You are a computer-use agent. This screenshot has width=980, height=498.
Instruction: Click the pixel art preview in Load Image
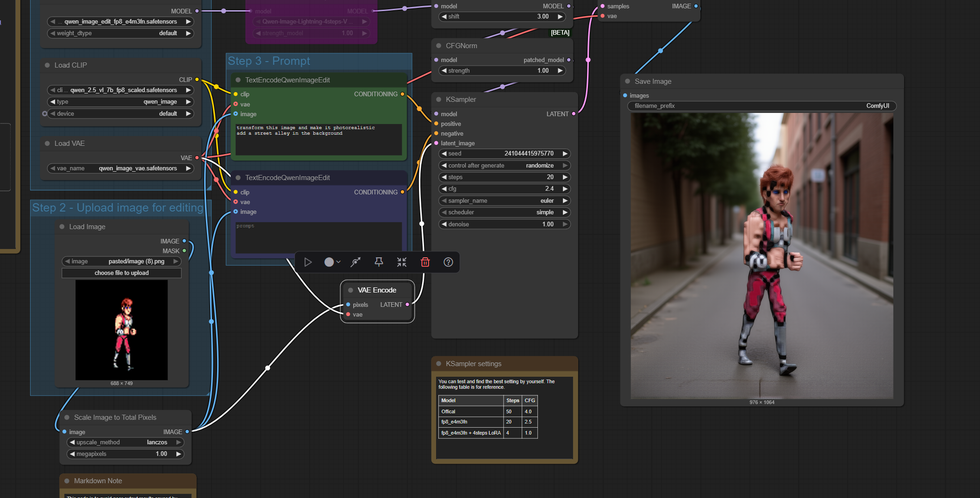[122, 330]
